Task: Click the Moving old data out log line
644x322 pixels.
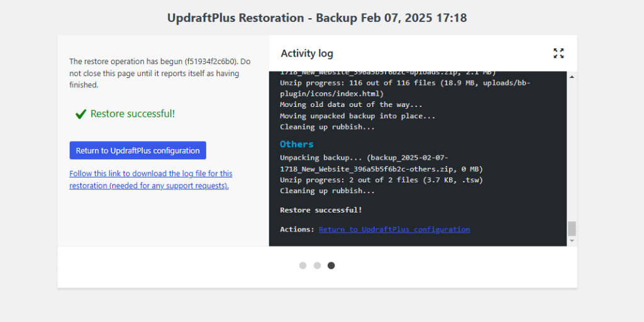Action: [351, 105]
